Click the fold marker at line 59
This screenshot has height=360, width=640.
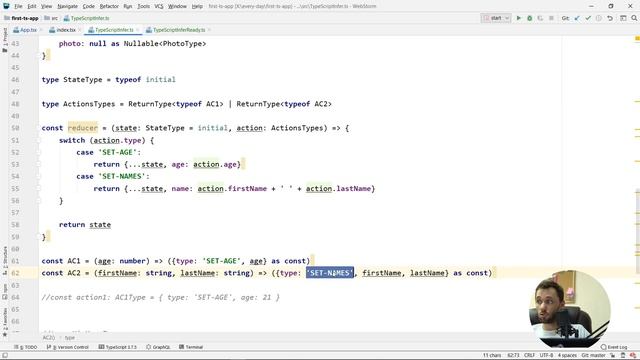click(x=39, y=237)
